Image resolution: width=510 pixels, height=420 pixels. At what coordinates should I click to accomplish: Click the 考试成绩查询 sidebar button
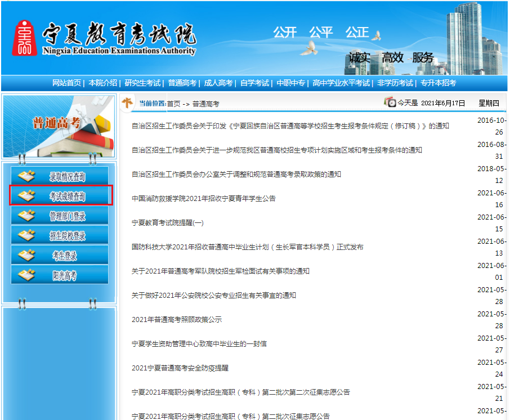60,195
